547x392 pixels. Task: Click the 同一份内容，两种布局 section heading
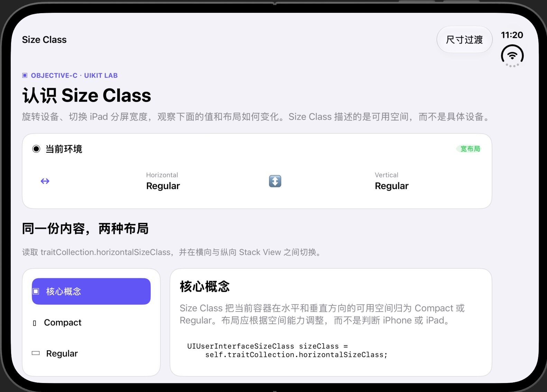tap(85, 229)
